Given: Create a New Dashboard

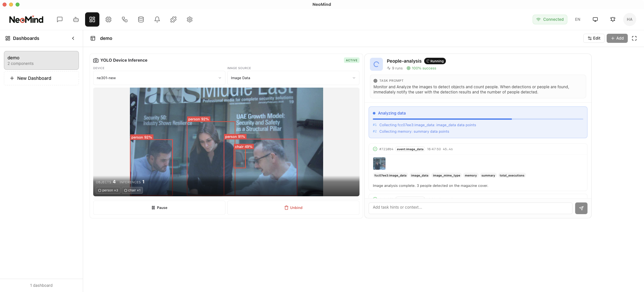Looking at the screenshot, I should pyautogui.click(x=41, y=78).
